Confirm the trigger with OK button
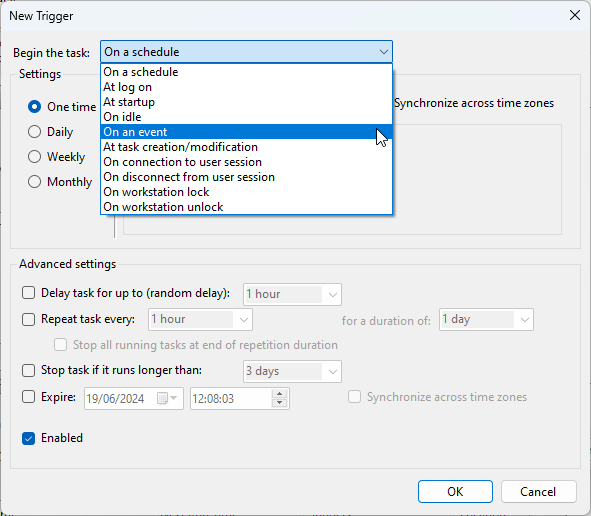Screen dimensions: 591x516 click(x=455, y=492)
